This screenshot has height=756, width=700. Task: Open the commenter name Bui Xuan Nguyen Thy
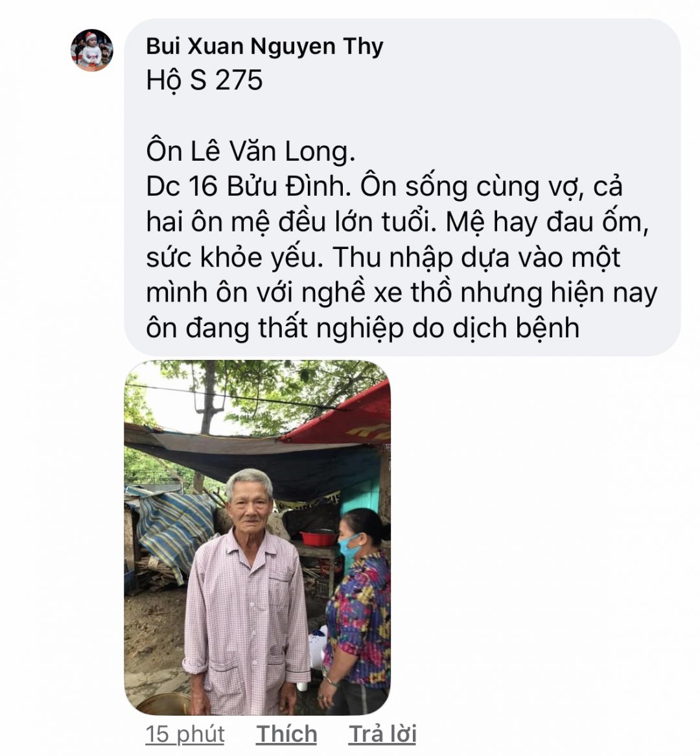tap(264, 46)
